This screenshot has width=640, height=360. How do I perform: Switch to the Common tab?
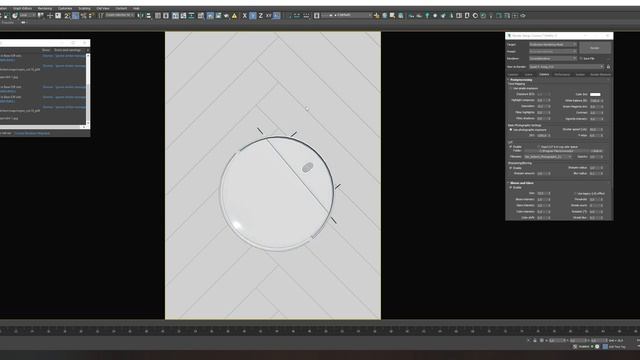[x=513, y=75]
